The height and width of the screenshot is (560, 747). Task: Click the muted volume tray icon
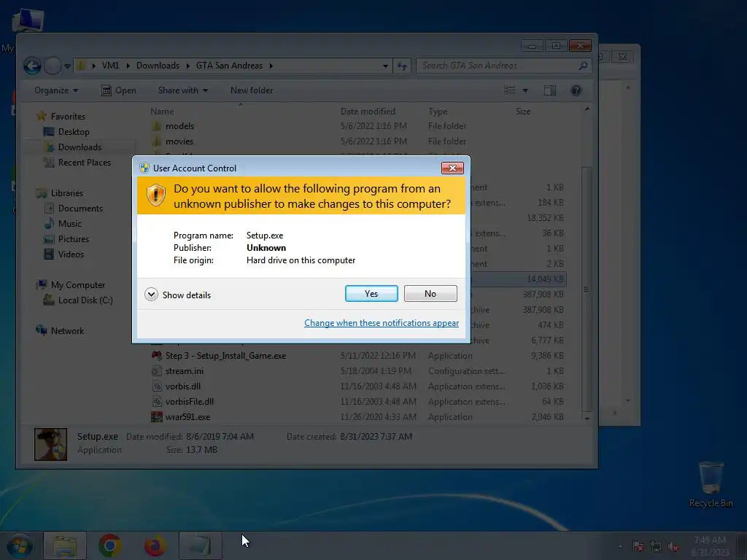point(673,547)
